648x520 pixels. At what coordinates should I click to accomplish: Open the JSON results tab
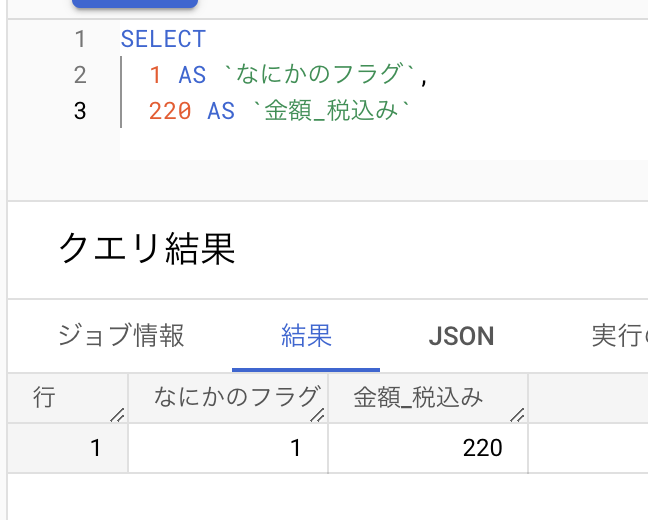461,336
